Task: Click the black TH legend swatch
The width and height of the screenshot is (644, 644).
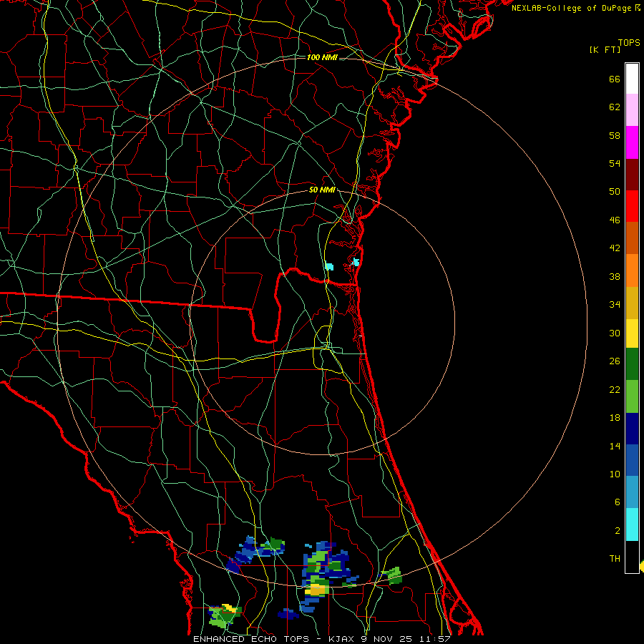Action: coord(632,557)
